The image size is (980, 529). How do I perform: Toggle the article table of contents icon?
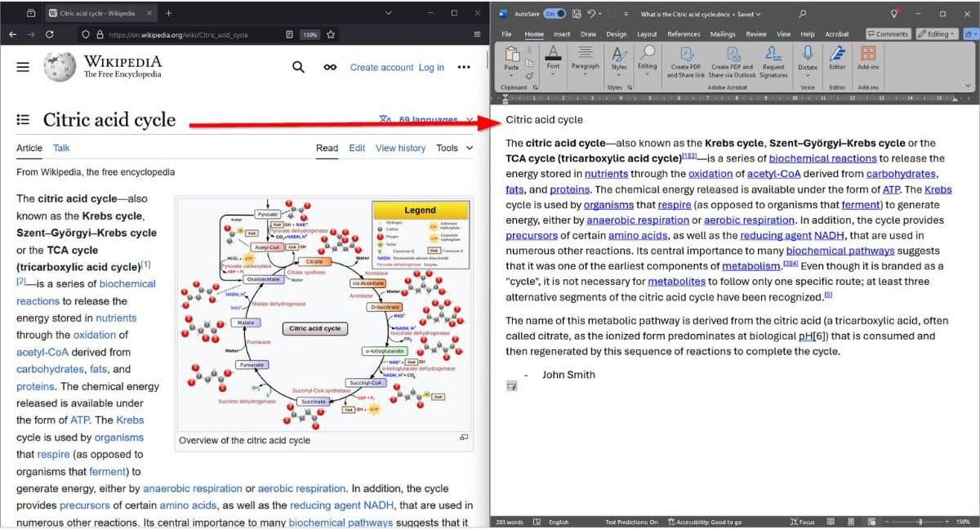point(23,119)
